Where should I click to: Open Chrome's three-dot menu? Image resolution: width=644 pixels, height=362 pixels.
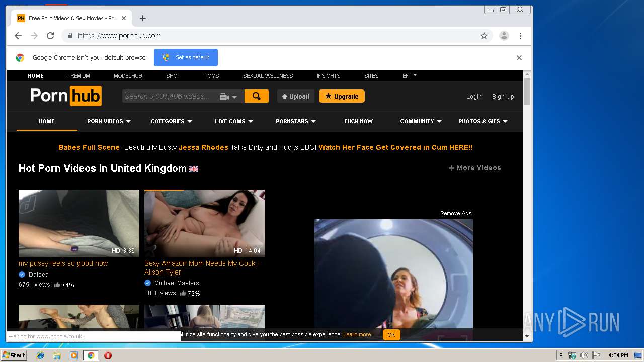[x=520, y=36]
